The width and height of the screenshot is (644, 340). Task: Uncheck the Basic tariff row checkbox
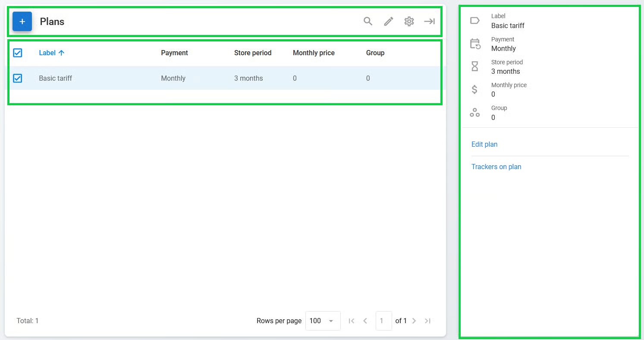pyautogui.click(x=18, y=78)
